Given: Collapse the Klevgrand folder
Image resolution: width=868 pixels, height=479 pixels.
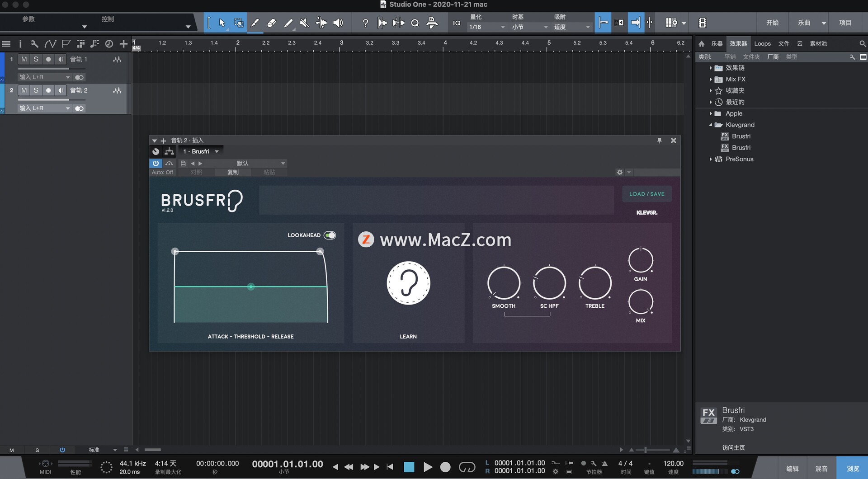Looking at the screenshot, I should pyautogui.click(x=711, y=125).
